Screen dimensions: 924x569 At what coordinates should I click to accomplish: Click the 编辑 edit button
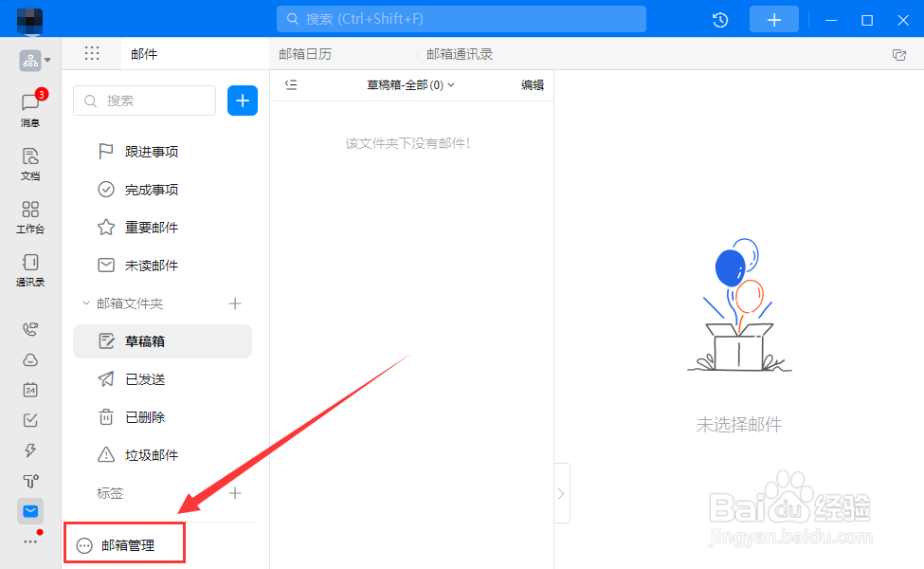pos(533,84)
